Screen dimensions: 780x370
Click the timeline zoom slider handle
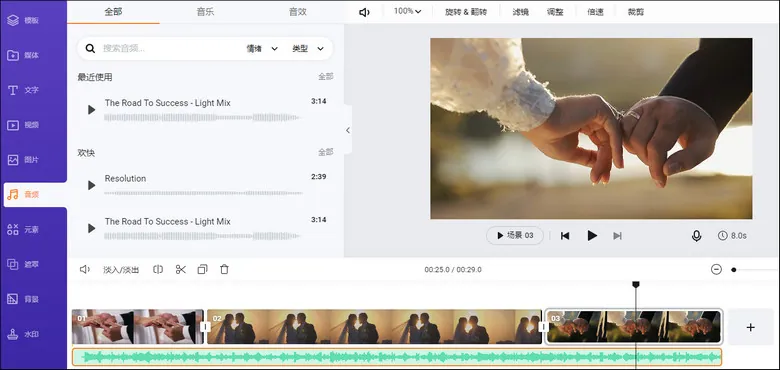pyautogui.click(x=734, y=270)
